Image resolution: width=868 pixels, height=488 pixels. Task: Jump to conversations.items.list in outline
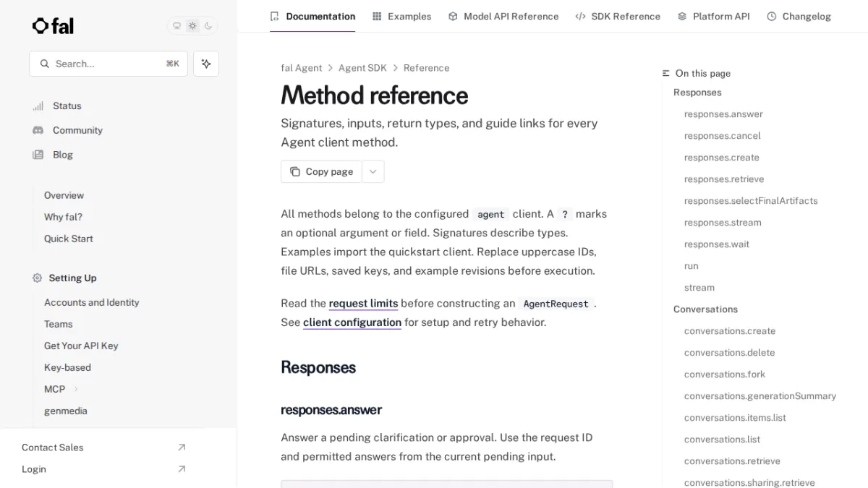[735, 418]
